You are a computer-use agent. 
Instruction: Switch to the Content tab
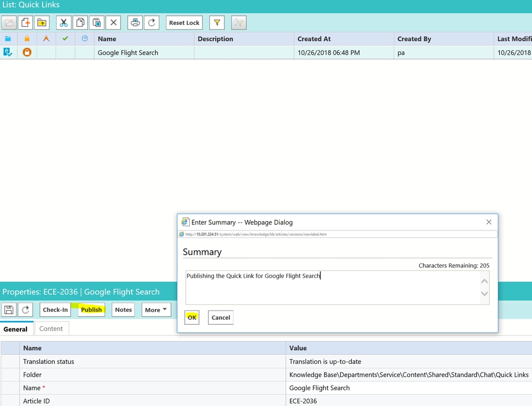click(51, 329)
